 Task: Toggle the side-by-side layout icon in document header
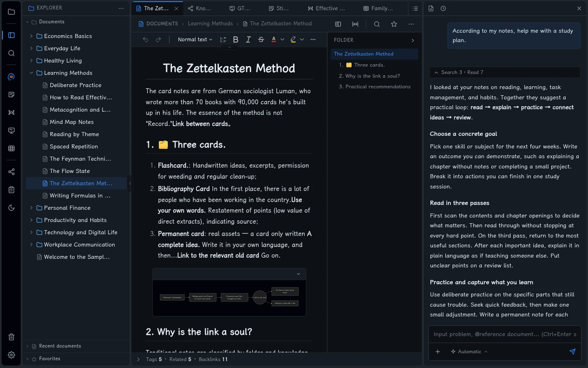point(338,24)
